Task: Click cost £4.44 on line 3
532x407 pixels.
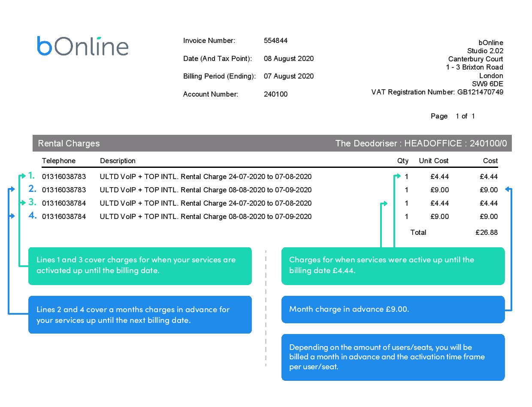Action: 489,203
